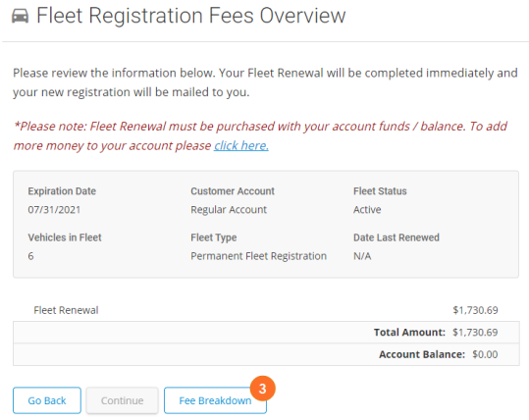Viewport: 529px width, 420px height.
Task: Follow the 'click here' link to add funds
Action: point(241,145)
